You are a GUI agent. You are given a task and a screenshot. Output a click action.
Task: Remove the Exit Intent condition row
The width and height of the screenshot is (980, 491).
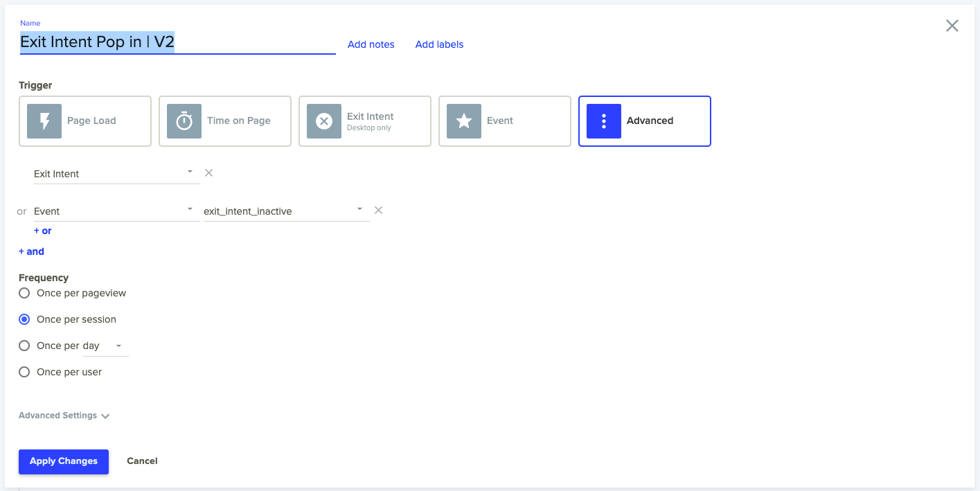tap(208, 172)
